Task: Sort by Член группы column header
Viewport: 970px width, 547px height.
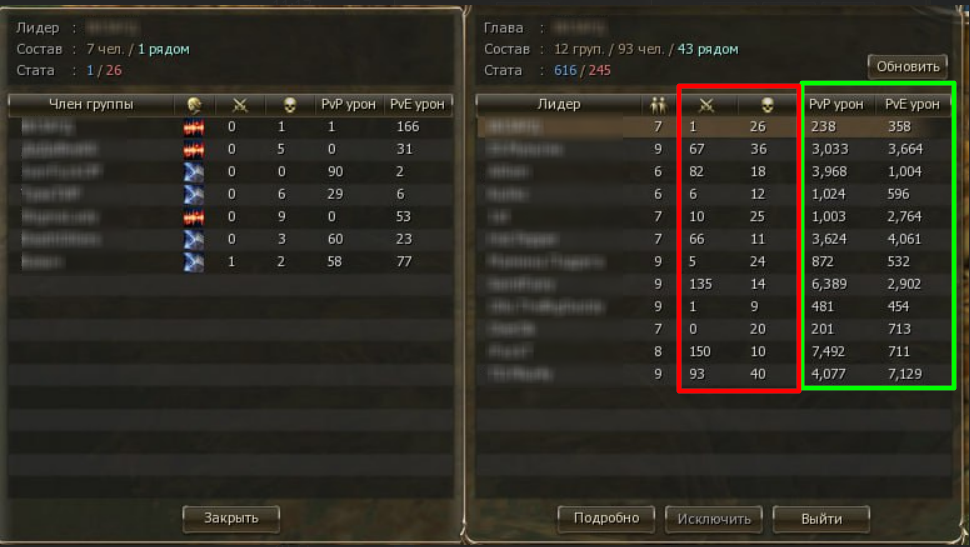Action: point(92,105)
